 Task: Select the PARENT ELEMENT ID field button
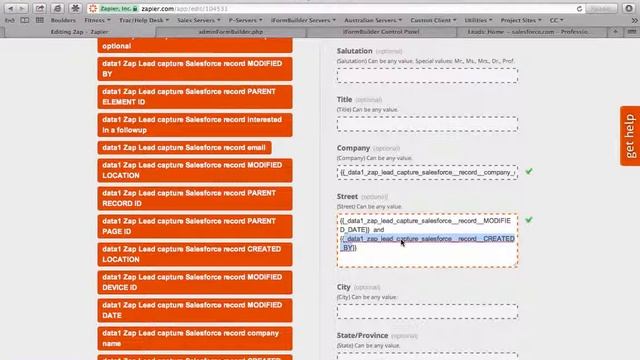point(195,97)
